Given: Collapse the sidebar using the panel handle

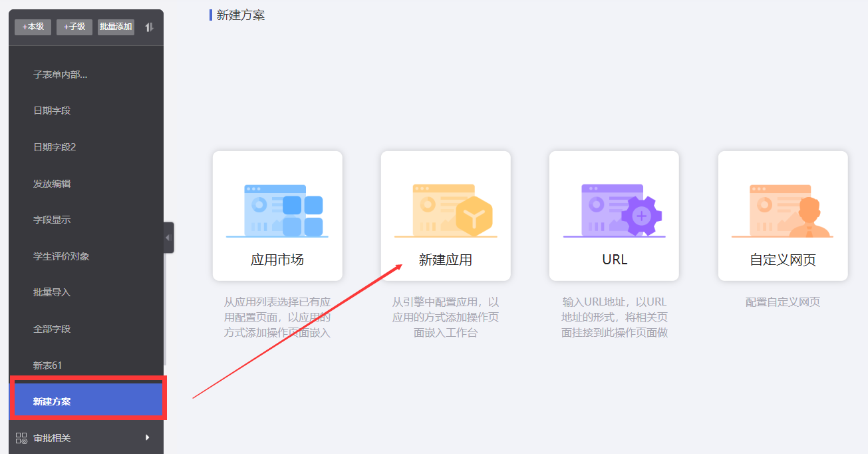Looking at the screenshot, I should [168, 238].
